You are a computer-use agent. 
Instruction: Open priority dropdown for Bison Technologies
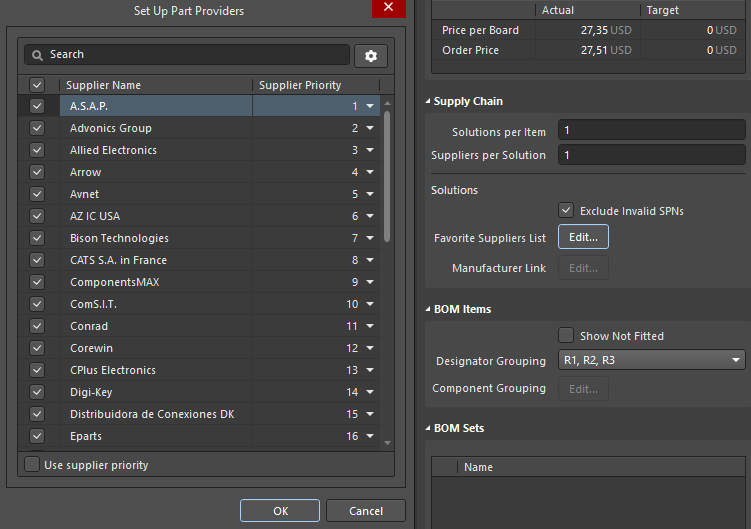pos(370,238)
